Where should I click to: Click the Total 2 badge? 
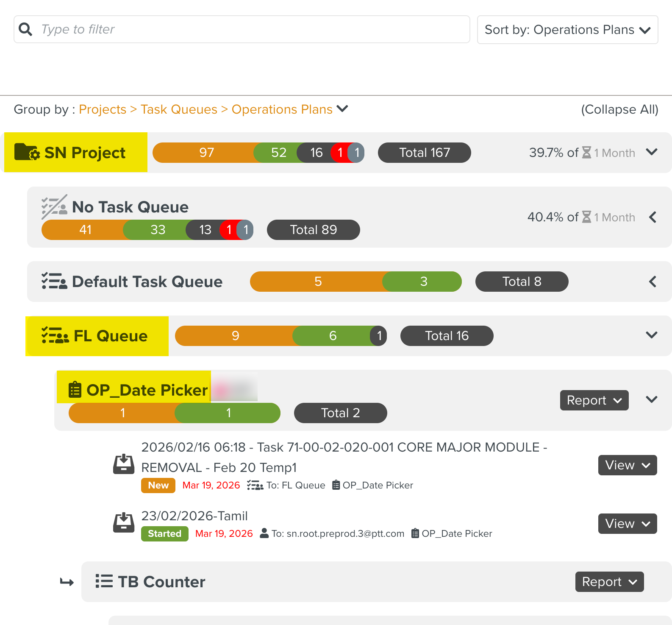click(341, 413)
